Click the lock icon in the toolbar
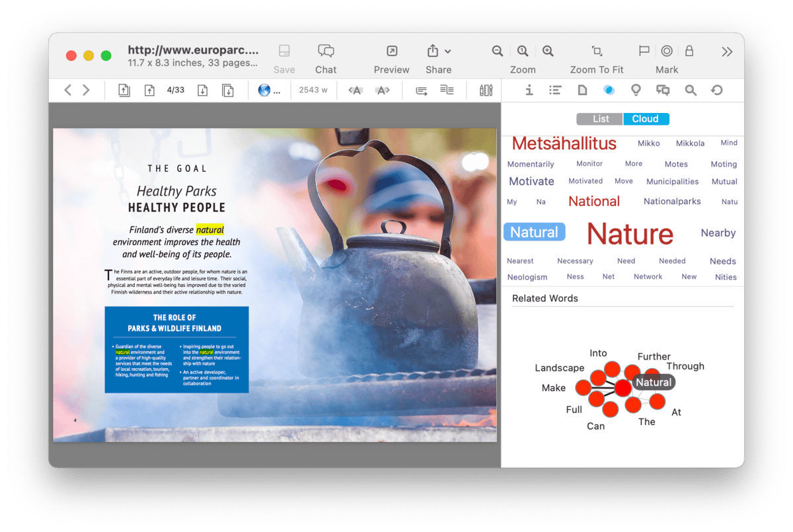 689,52
